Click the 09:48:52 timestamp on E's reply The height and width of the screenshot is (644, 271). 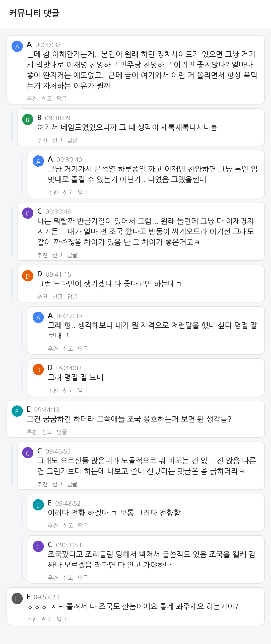[68, 503]
